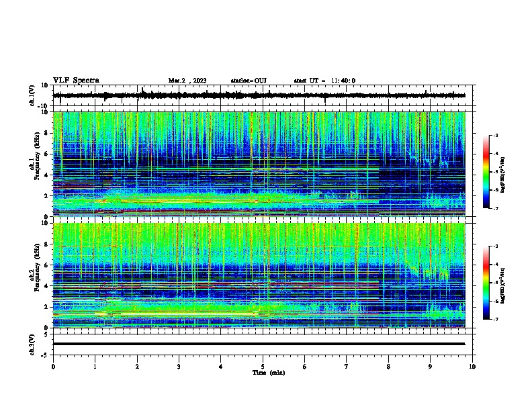The height and width of the screenshot is (411, 532).
Task: Click the time axis tick label "5"
Action: click(x=263, y=366)
